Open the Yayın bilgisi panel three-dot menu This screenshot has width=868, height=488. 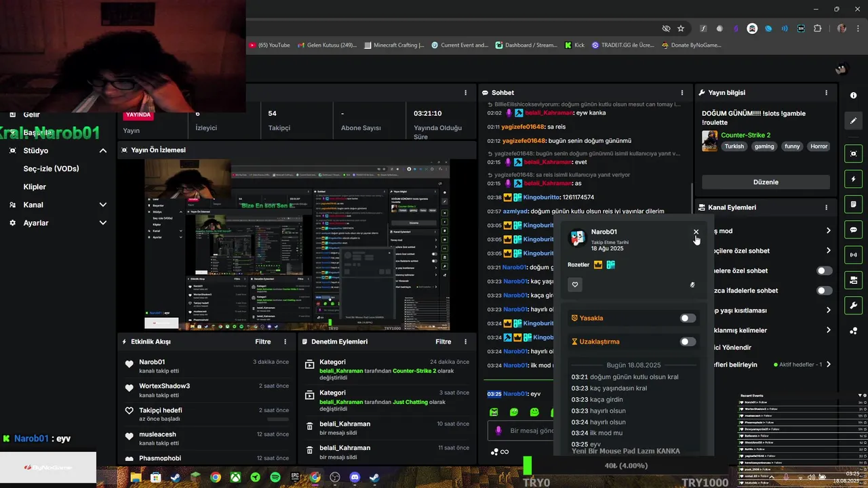coord(826,93)
